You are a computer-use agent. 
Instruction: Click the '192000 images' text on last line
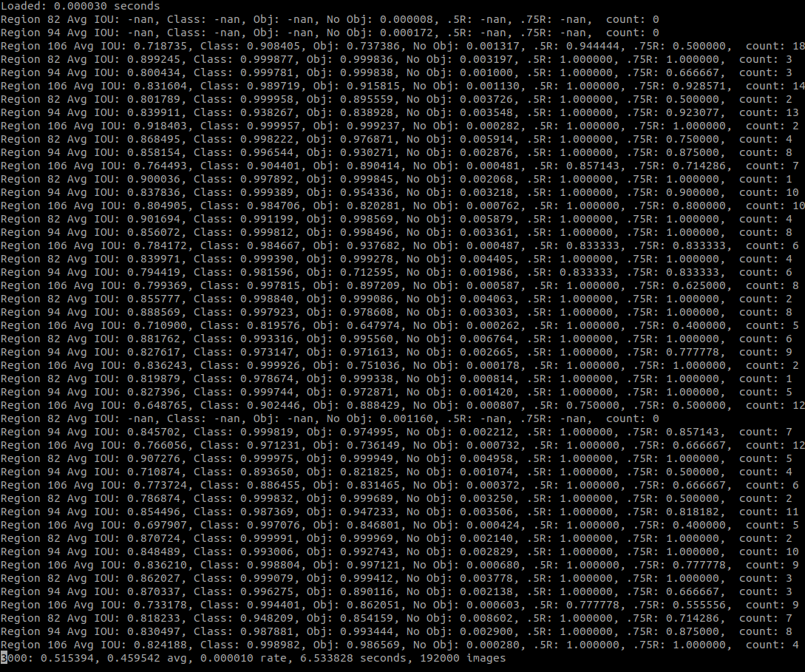(463, 658)
